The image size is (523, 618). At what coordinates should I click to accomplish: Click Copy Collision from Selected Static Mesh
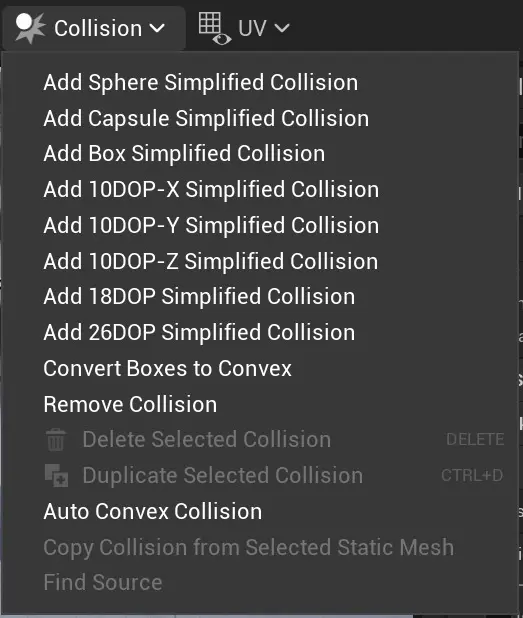click(249, 547)
